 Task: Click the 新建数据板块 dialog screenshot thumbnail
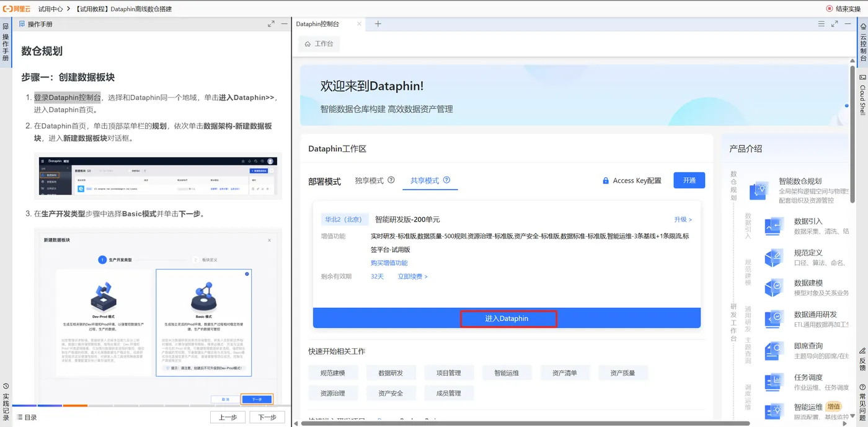tap(158, 317)
